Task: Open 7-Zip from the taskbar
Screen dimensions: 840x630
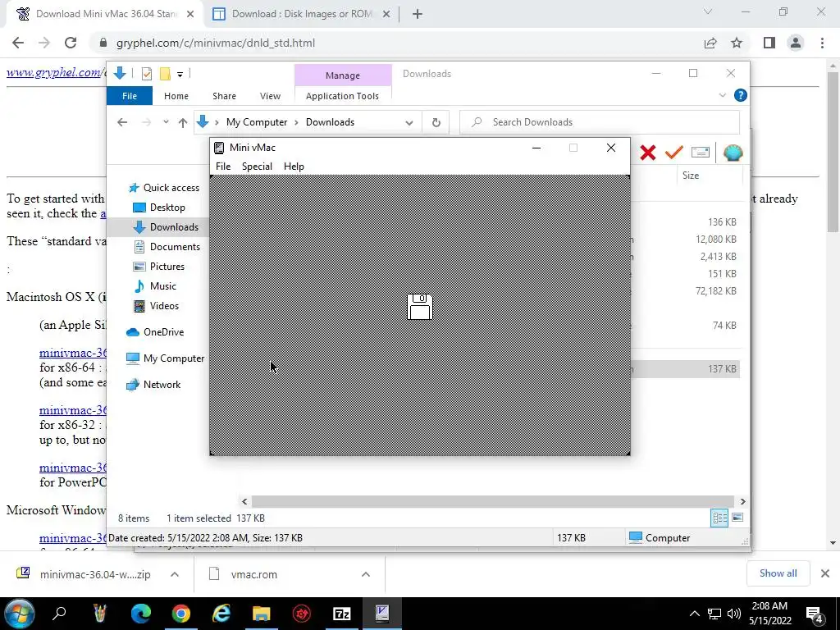Action: coord(342,614)
